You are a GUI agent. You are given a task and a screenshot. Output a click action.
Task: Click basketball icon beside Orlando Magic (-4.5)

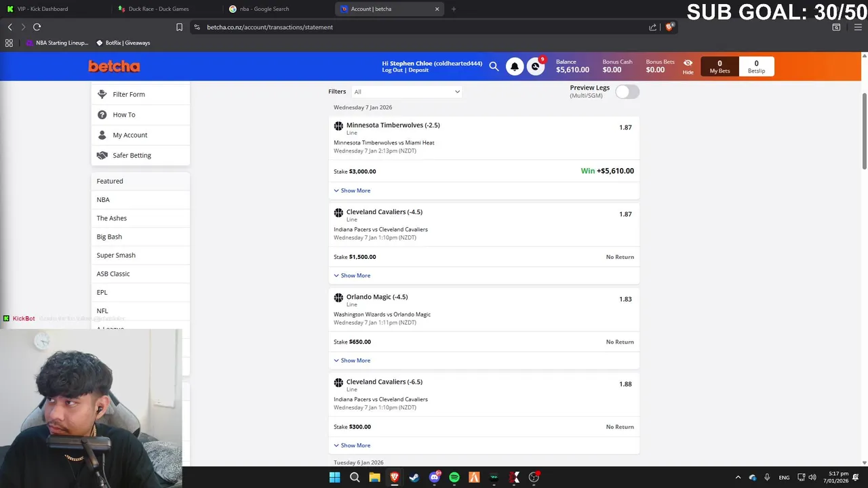tap(338, 298)
